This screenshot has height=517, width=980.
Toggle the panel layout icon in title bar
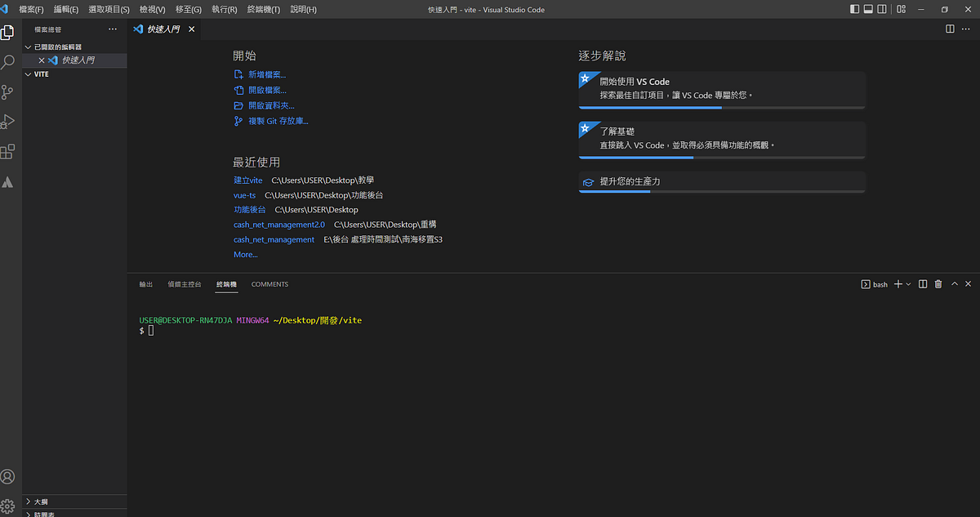pos(868,9)
